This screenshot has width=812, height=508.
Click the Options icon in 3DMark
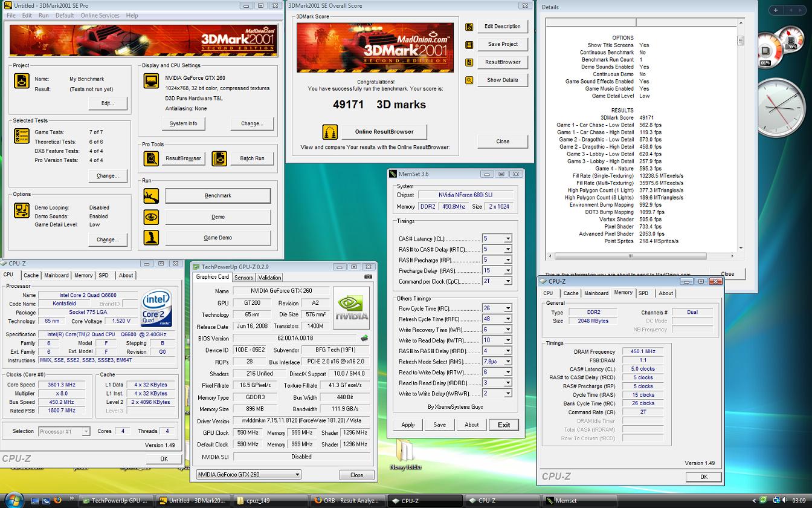click(x=22, y=210)
